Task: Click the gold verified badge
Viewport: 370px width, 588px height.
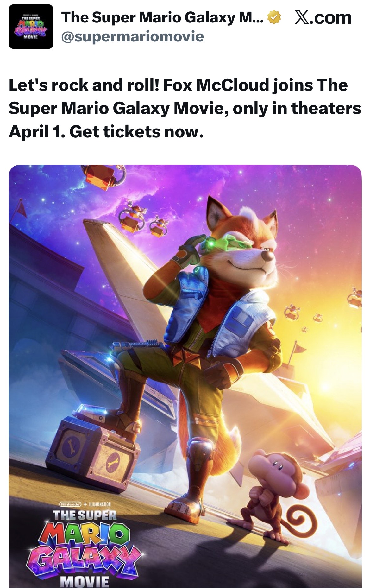Action: pos(274,18)
